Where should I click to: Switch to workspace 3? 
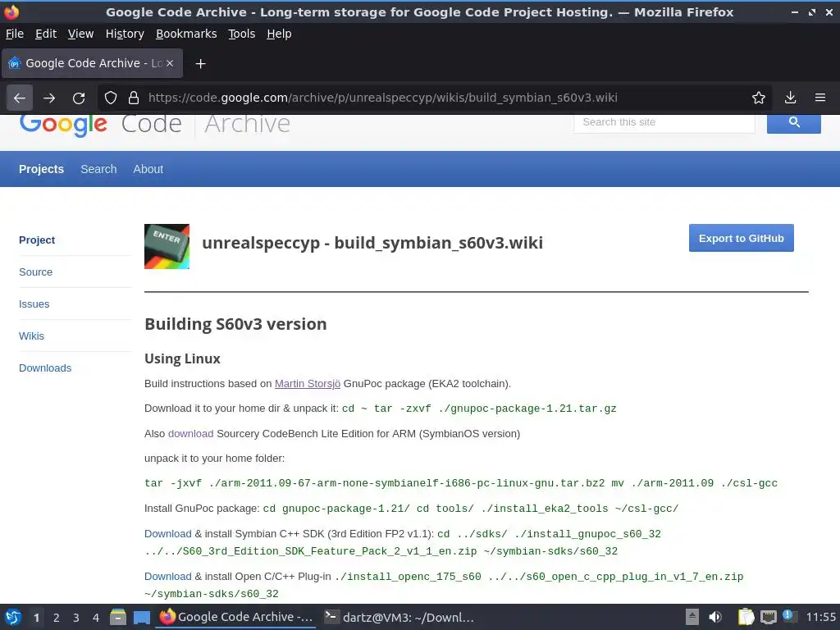76,618
